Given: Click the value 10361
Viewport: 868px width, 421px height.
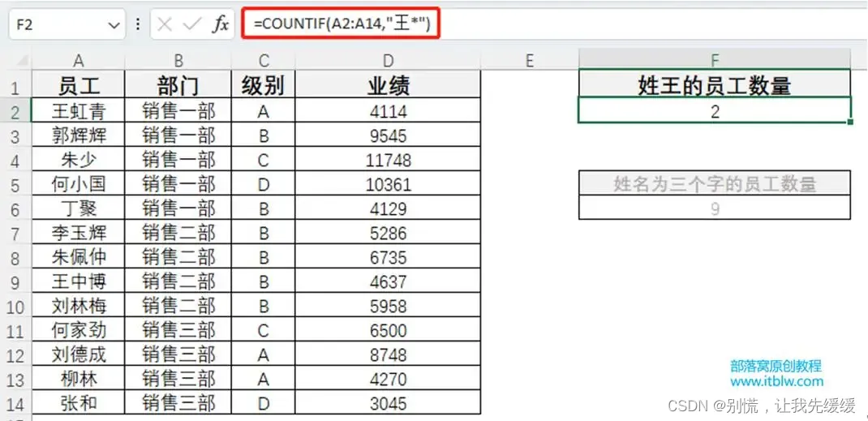Looking at the screenshot, I should pyautogui.click(x=388, y=184).
